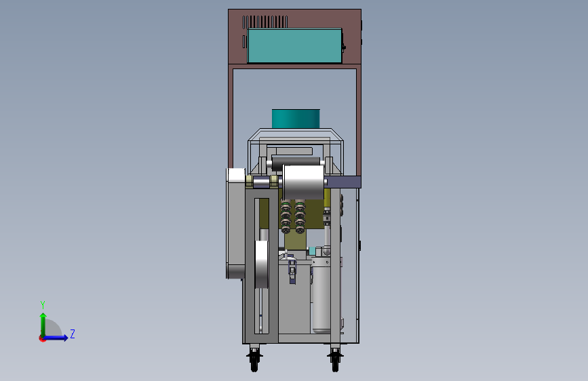Select the vertical gray tank cylinder at lower right

click(321, 295)
